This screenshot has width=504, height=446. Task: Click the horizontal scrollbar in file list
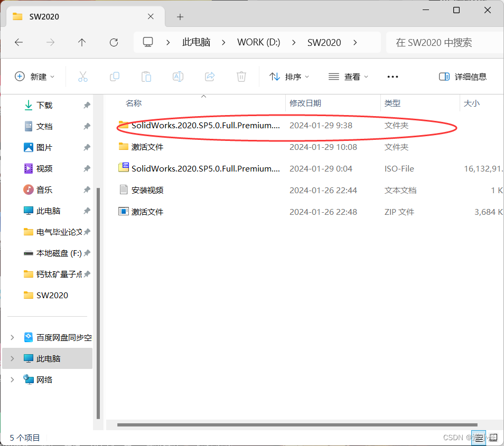297,425
